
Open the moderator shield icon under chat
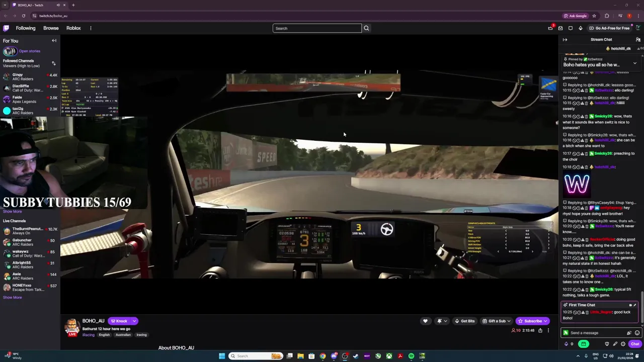tap(607, 344)
